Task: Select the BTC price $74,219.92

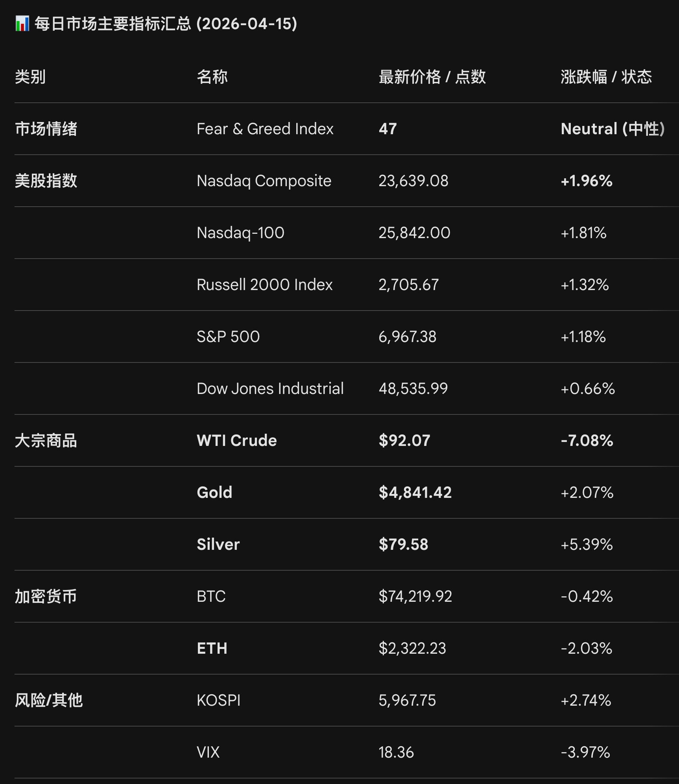Action: pos(415,596)
